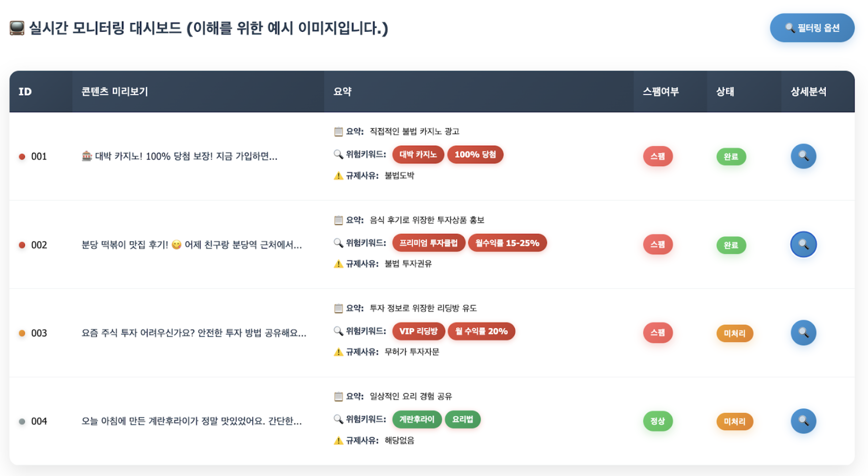Viewport: 868px width, 476px height.
Task: Click the 'VIP 리딩방' keyword tag
Action: 418,331
